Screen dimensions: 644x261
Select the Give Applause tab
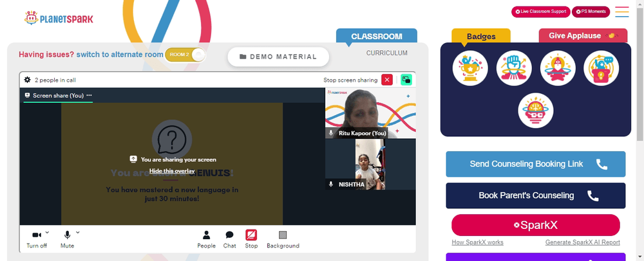[583, 35]
